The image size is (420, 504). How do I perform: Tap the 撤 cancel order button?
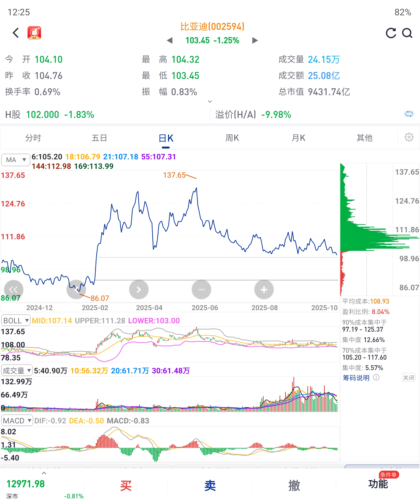click(294, 486)
